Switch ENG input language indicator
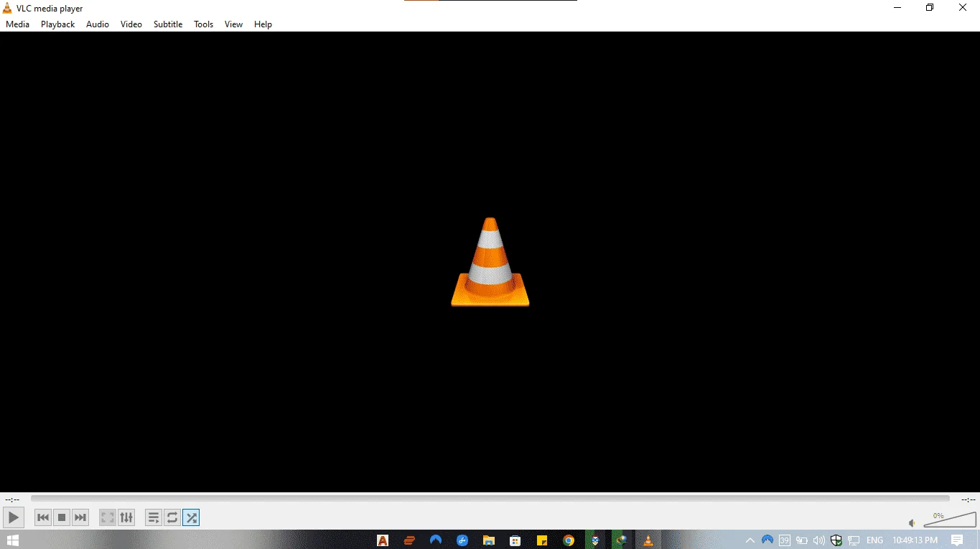Screen dimensions: 980x549 tap(874, 540)
